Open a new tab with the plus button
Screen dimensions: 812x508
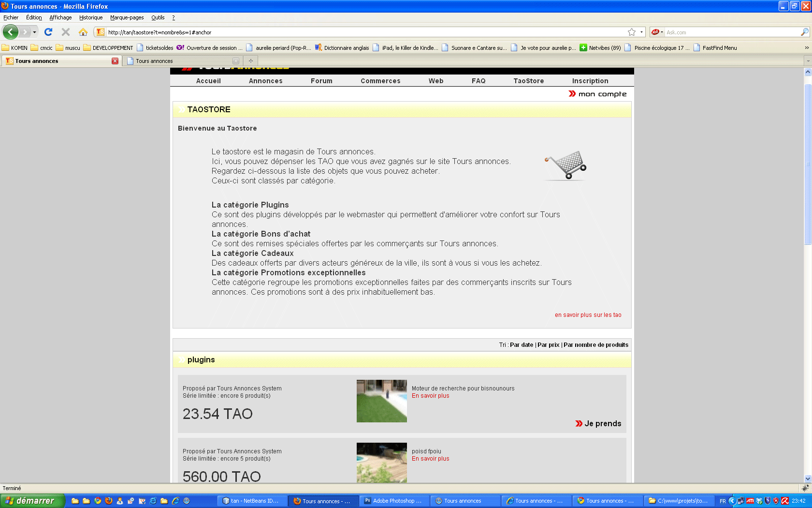[250, 61]
